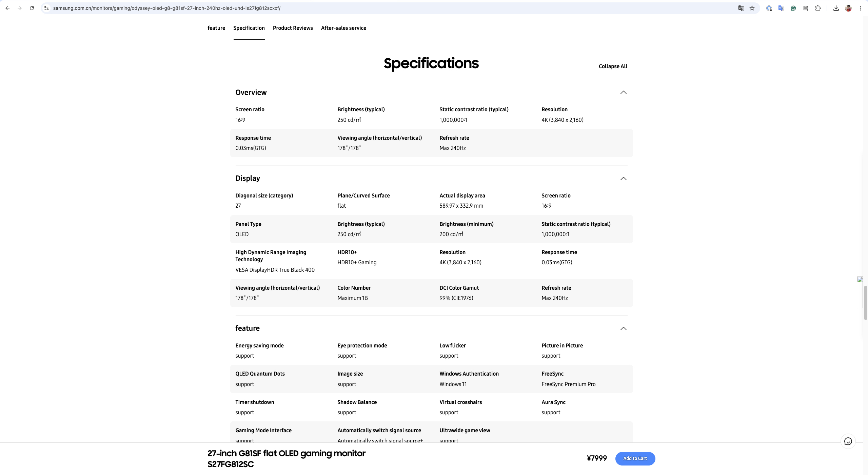
Task: Open the browser Extensions puzzle menu
Action: click(818, 8)
